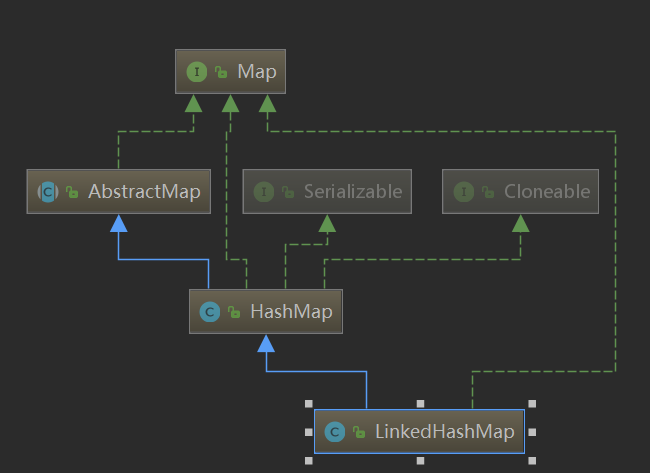Viewport: 650px width, 473px height.
Task: Click the abstract class icon of AbstractMap
Action: pos(48,192)
